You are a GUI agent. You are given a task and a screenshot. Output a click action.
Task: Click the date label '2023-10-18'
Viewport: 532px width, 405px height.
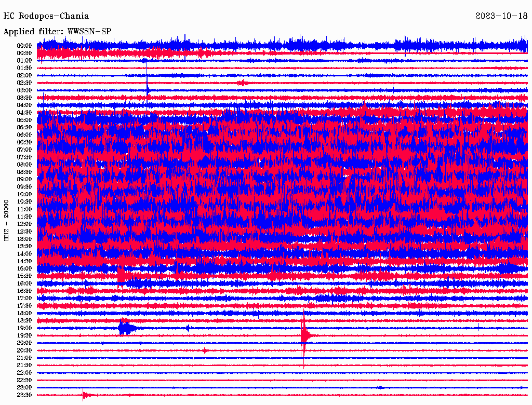point(501,16)
